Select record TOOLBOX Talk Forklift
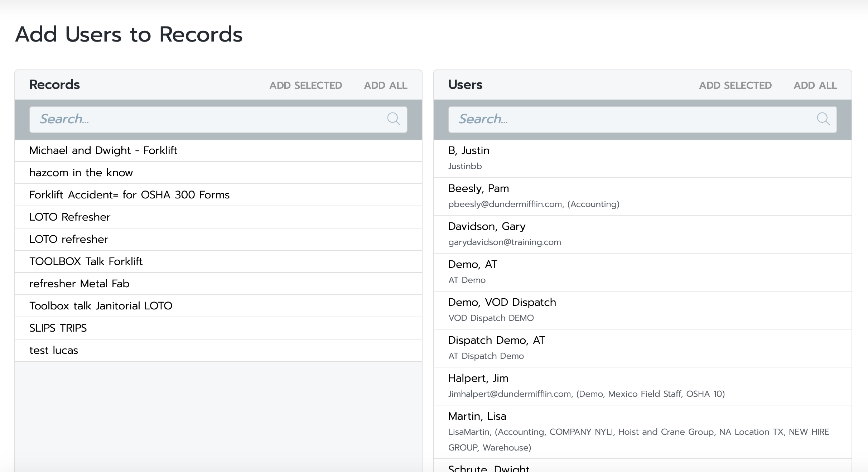This screenshot has width=868, height=472. (218, 261)
